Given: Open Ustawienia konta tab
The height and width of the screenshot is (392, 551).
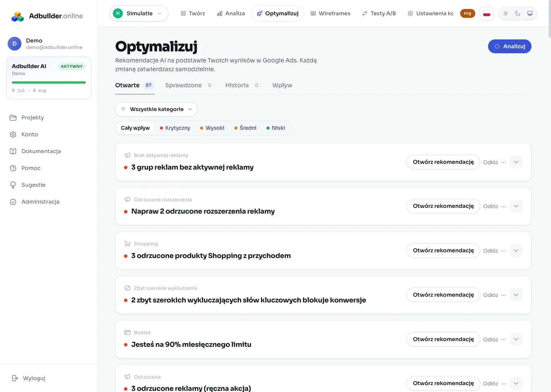Looking at the screenshot, I should coord(431,13).
